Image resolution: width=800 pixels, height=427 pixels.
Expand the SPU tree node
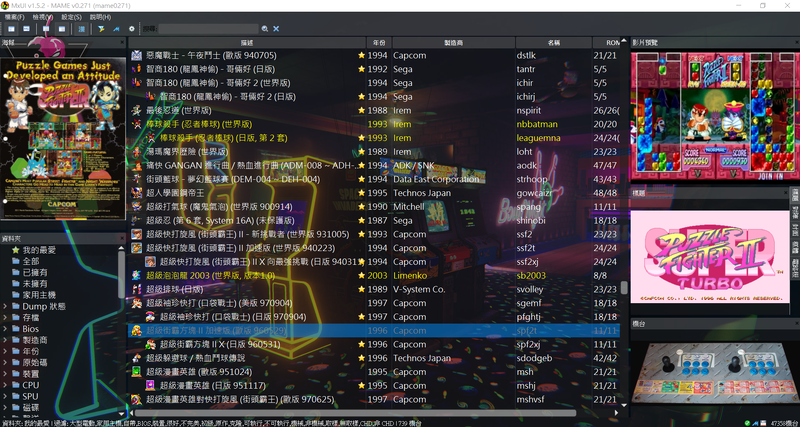5,396
